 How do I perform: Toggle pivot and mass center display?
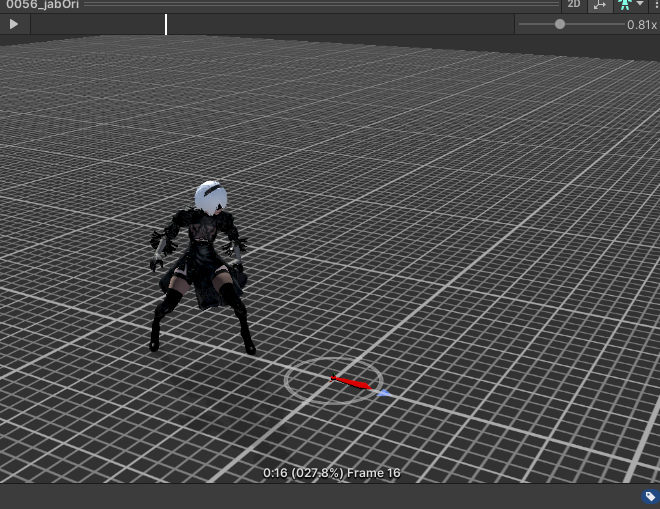click(x=599, y=5)
